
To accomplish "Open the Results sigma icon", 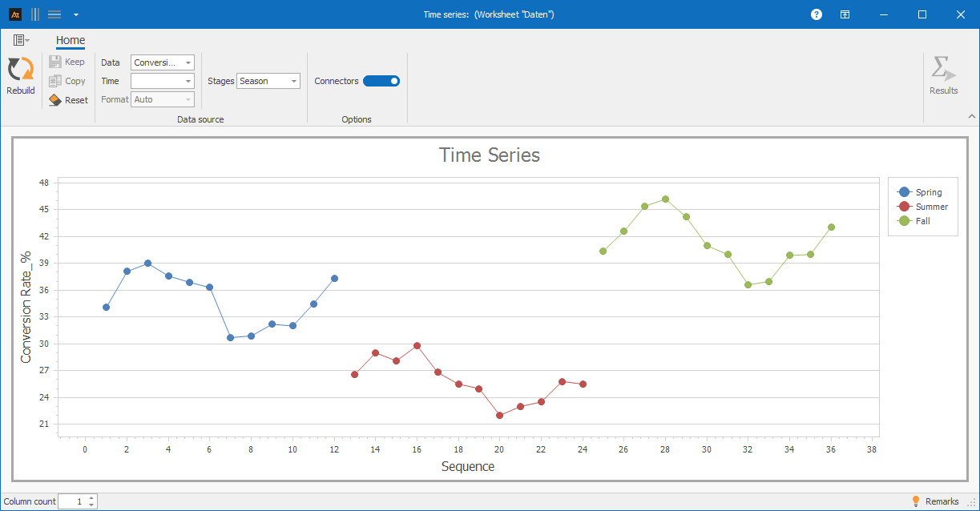I will pyautogui.click(x=943, y=70).
